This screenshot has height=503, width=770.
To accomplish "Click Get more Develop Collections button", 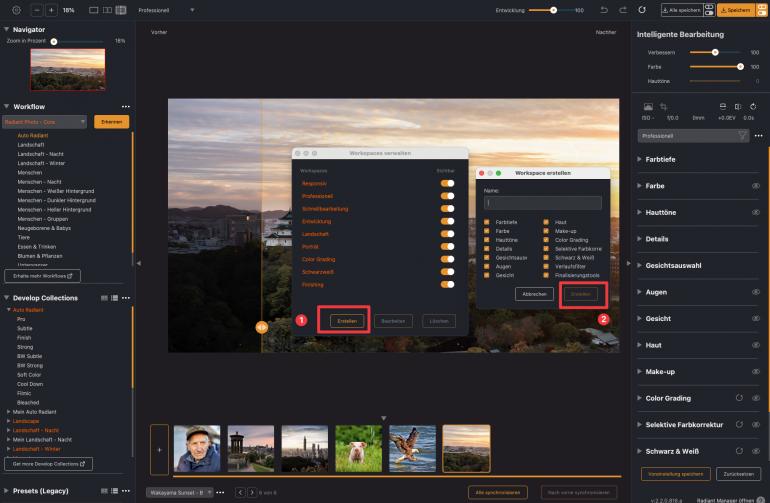I will 48,464.
